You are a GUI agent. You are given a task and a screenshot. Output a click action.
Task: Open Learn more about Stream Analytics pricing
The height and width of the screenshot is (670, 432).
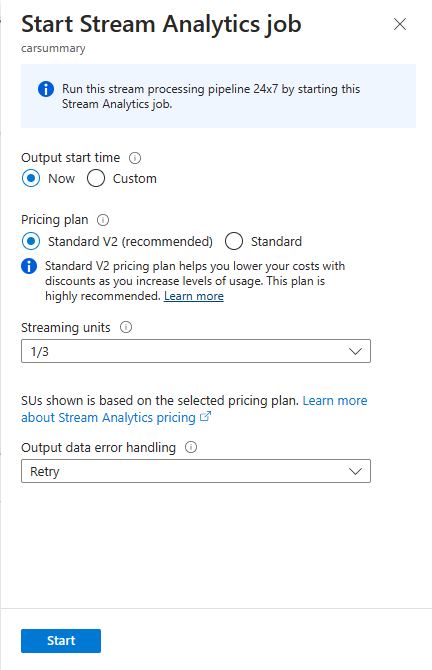pyautogui.click(x=194, y=409)
